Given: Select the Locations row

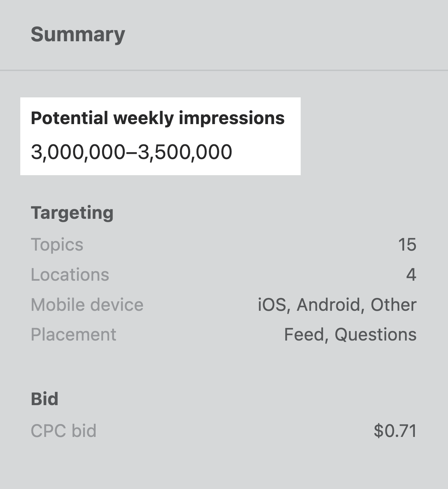Looking at the screenshot, I should (70, 275).
